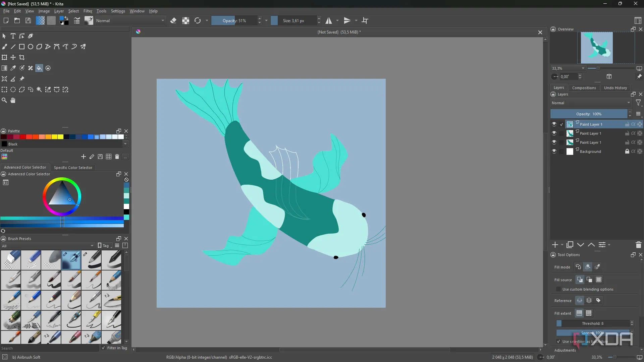This screenshot has width=644, height=362.
Task: Activate the Freehand Brush tool
Action: tap(5, 47)
